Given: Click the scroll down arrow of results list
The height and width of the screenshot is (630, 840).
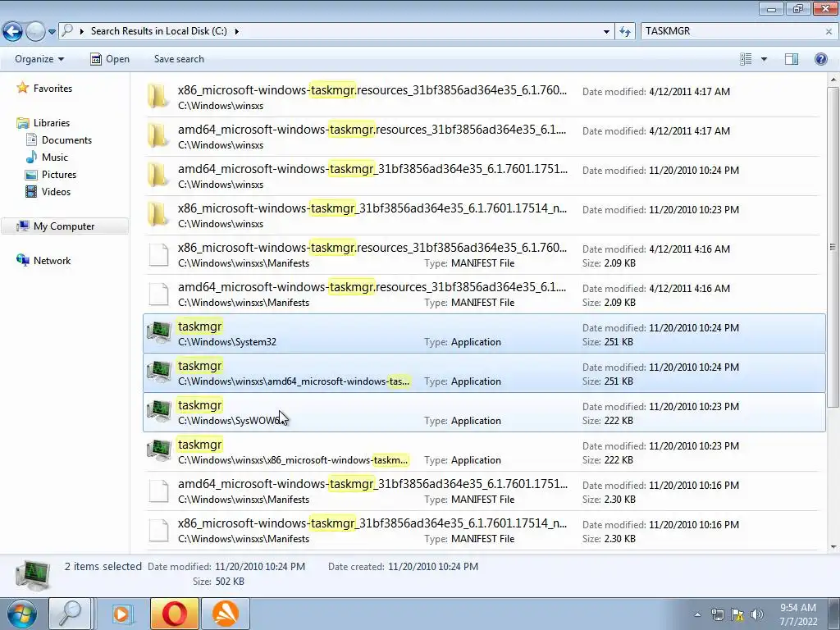Looking at the screenshot, I should [x=833, y=547].
